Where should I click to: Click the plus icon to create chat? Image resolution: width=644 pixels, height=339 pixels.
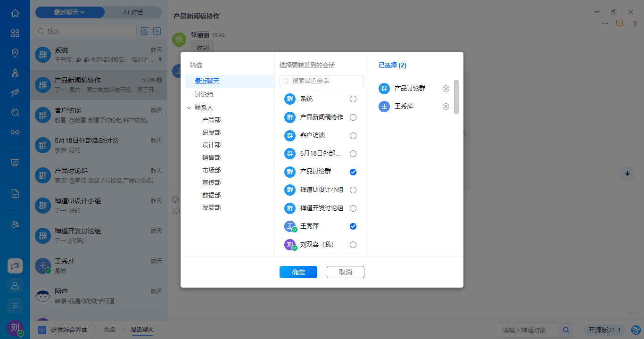pyautogui.click(x=157, y=31)
